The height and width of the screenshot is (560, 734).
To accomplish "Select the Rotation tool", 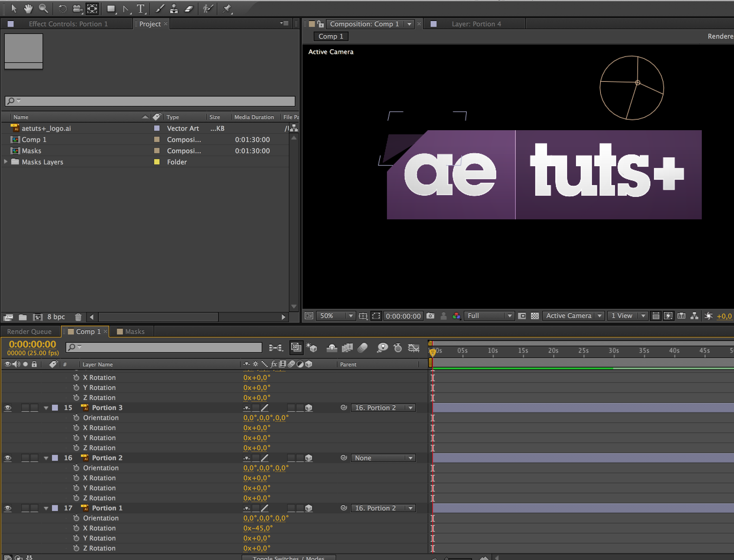I will [62, 8].
